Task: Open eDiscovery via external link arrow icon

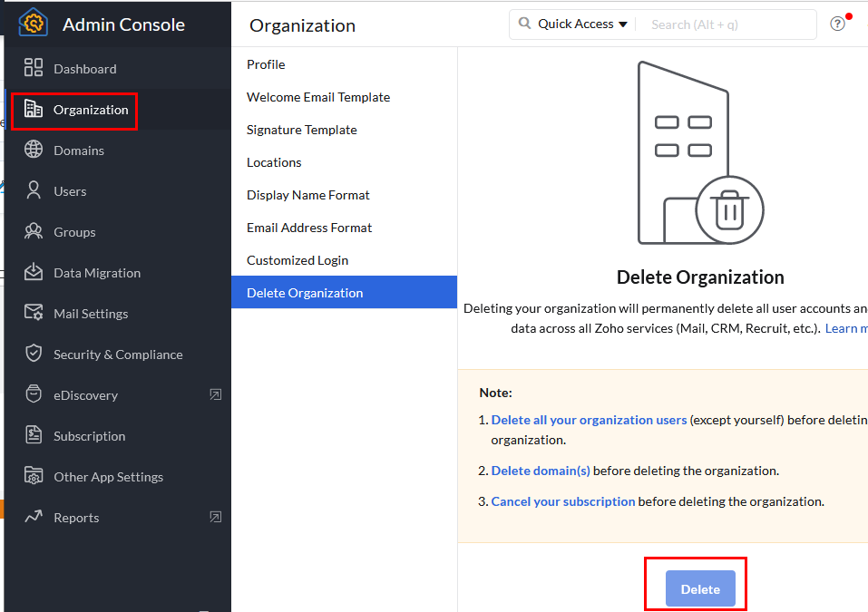Action: tap(215, 394)
